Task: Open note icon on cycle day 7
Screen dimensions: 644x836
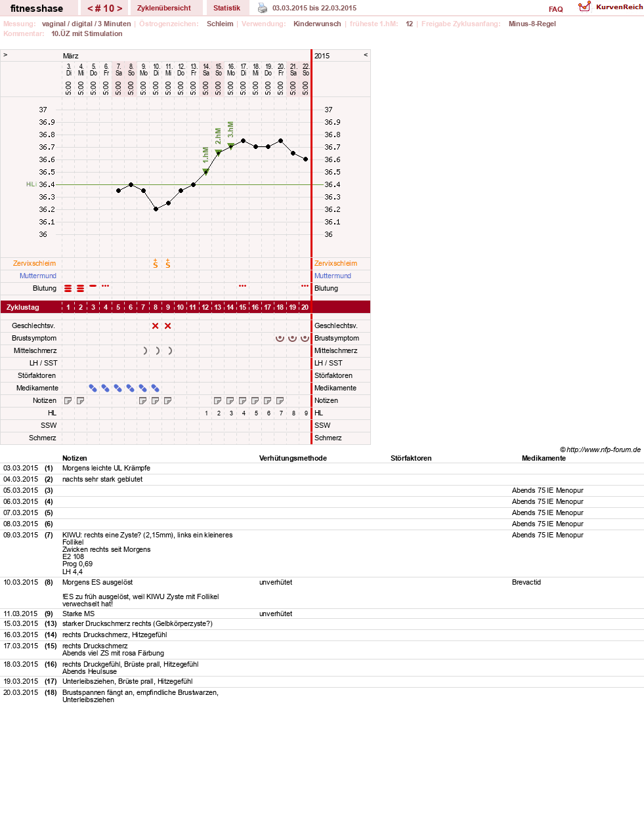Action: [x=143, y=400]
